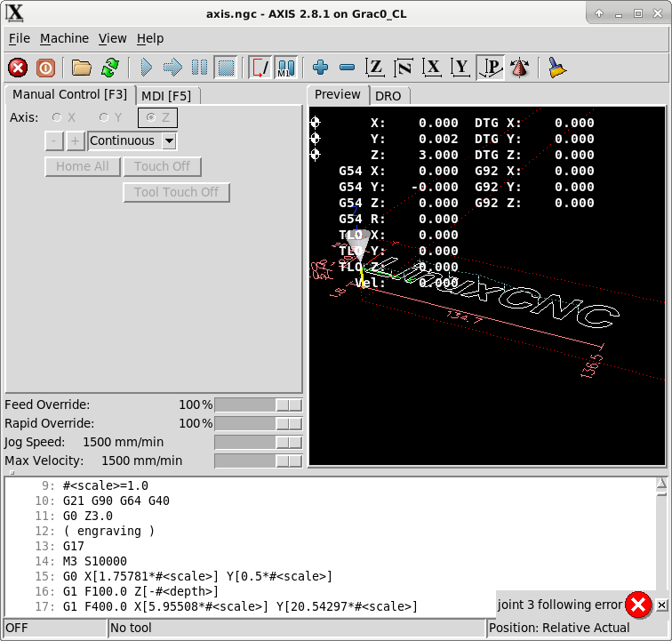Open the Help menu
The width and height of the screenshot is (672, 641).
pos(150,38)
